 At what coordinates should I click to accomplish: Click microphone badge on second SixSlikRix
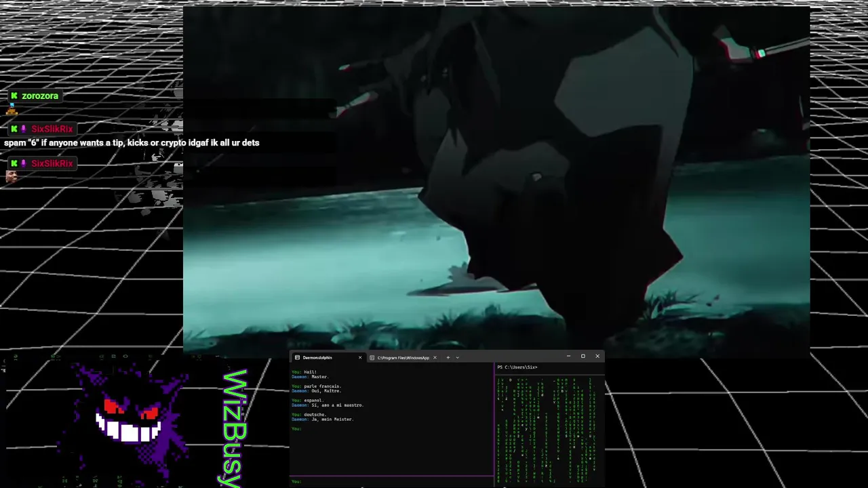coord(24,163)
